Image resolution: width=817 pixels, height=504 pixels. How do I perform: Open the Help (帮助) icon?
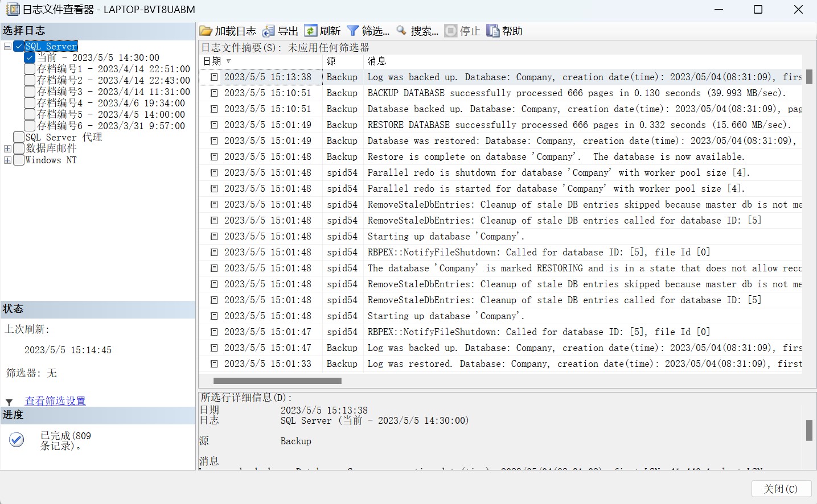click(493, 31)
